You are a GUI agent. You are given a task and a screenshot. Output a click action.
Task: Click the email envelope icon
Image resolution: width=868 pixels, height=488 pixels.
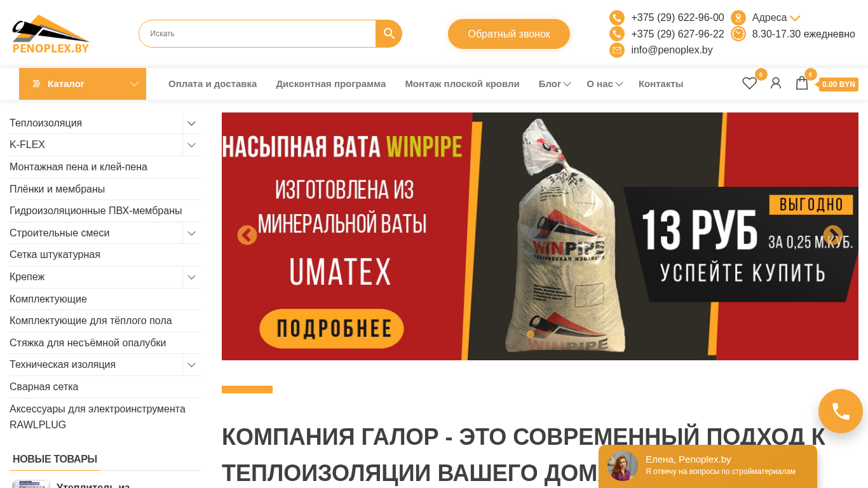(x=617, y=50)
